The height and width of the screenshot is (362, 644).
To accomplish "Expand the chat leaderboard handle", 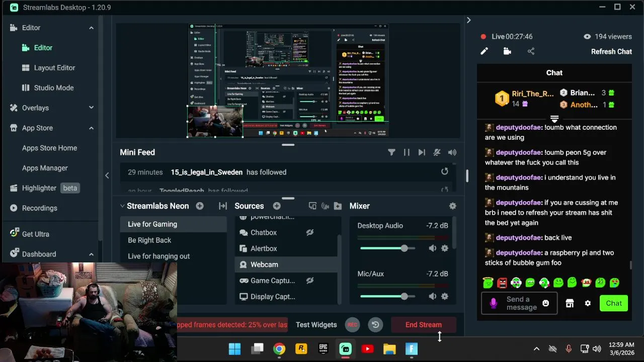I will pyautogui.click(x=554, y=119).
